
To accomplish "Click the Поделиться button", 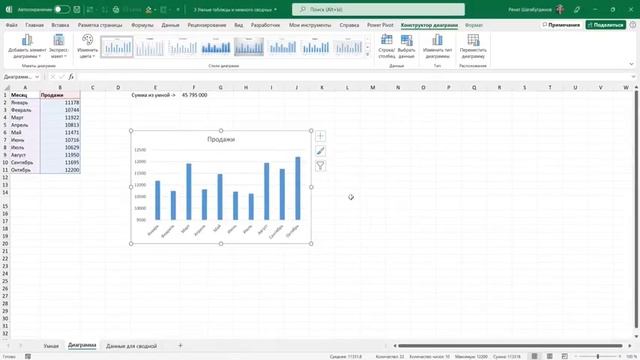I will (x=606, y=25).
